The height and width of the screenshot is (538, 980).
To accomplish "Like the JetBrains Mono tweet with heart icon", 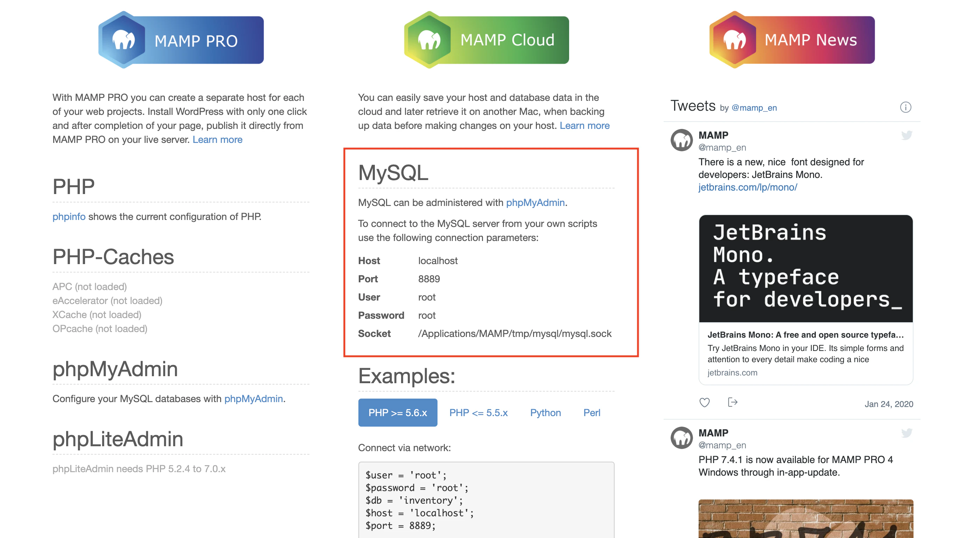I will point(704,402).
